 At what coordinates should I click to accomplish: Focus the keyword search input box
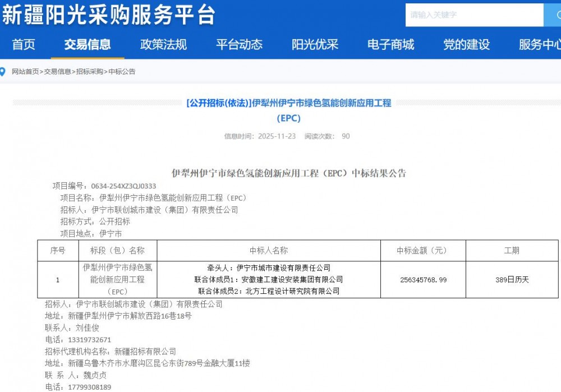click(x=474, y=15)
